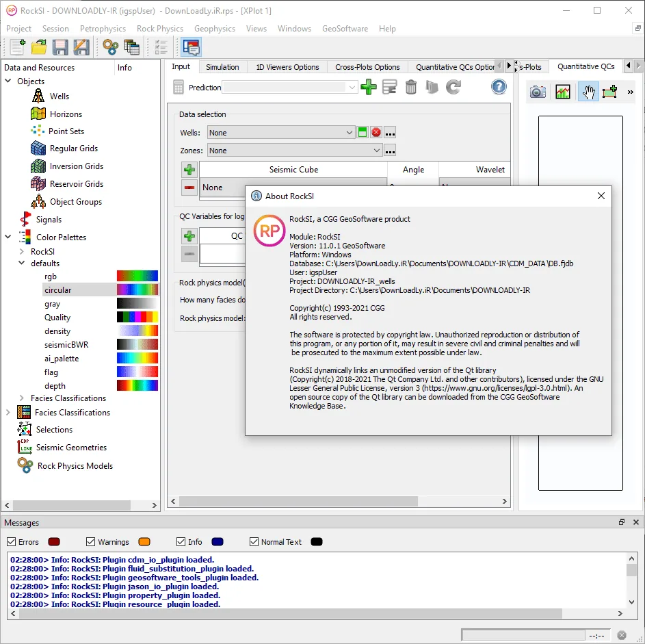Screen dimensions: 645x644
Task: Toggle the Normal Text checkbox
Action: (x=254, y=542)
